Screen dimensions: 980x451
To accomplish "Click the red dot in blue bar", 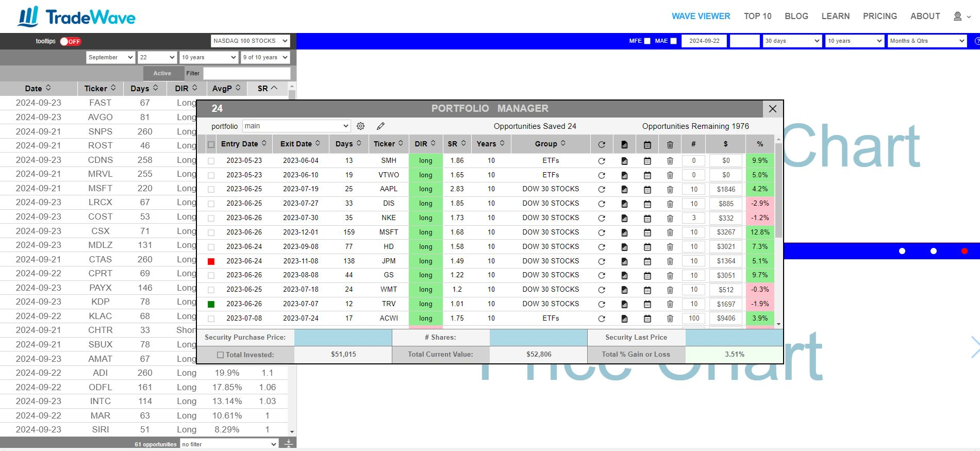I will pyautogui.click(x=965, y=251).
